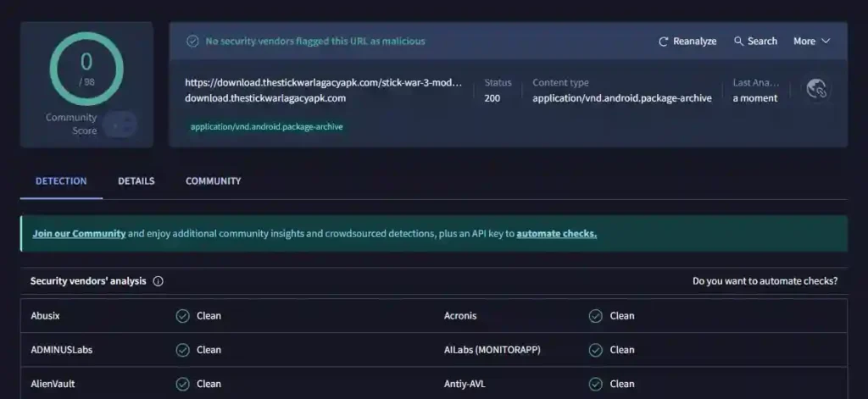This screenshot has height=399, width=868.
Task: Click the Antiy-AVL Clean checkmark icon
Action: click(x=596, y=384)
